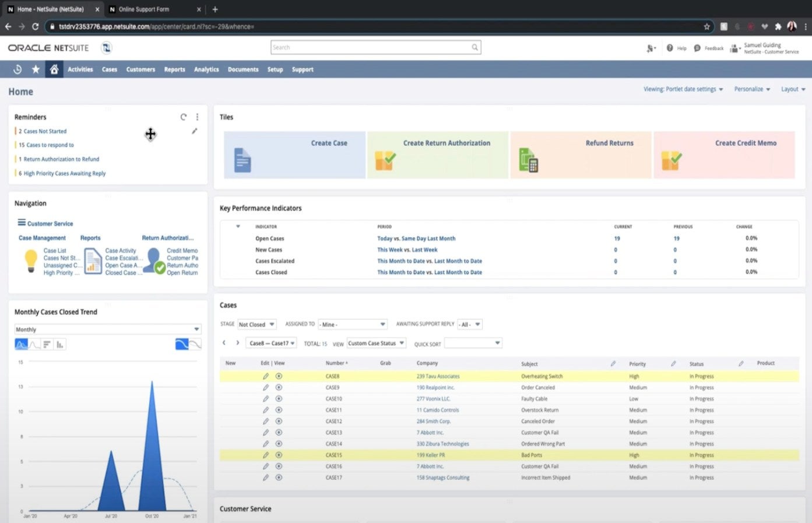This screenshot has height=523, width=812.
Task: Select the column chart type icon
Action: 59,345
